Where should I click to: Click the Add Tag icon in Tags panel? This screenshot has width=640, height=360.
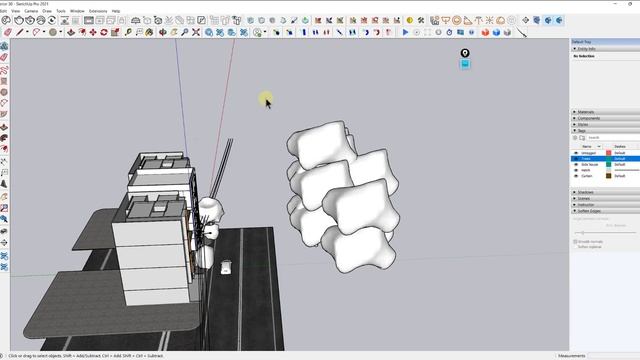(x=575, y=138)
